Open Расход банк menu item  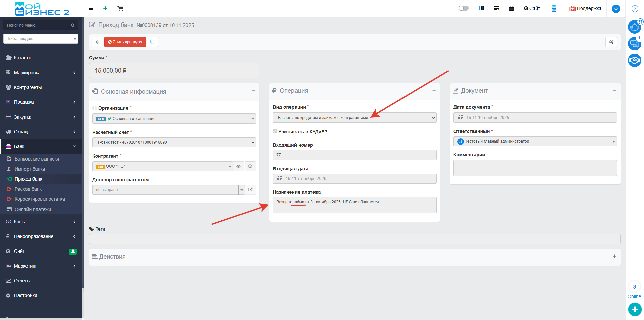pyautogui.click(x=28, y=189)
